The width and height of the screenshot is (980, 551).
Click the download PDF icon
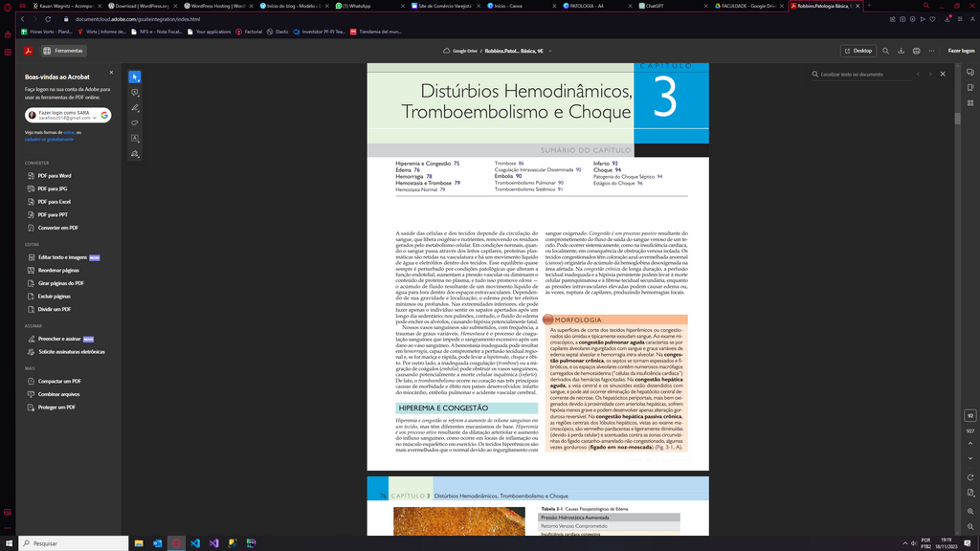[901, 51]
